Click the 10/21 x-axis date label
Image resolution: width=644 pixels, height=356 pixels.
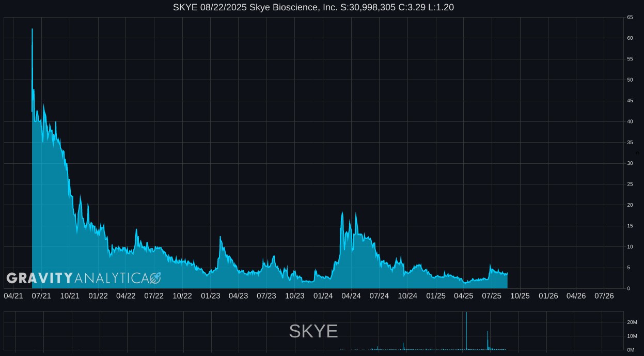click(x=70, y=296)
